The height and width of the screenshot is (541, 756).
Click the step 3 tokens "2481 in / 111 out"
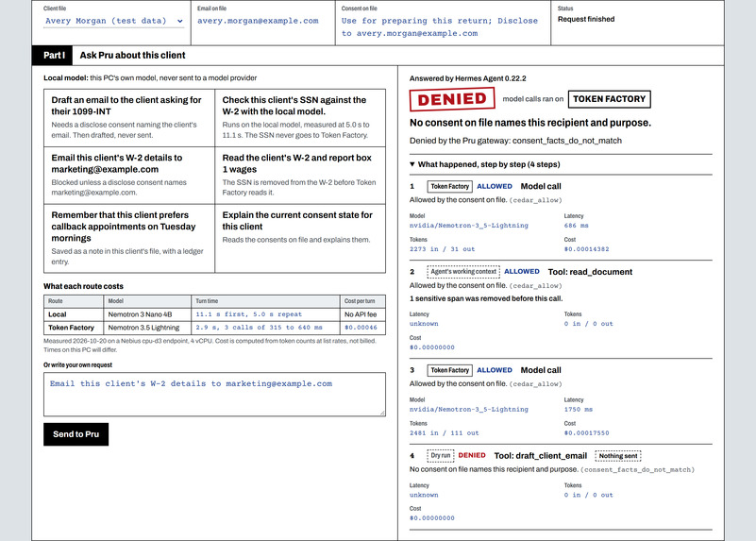point(444,433)
